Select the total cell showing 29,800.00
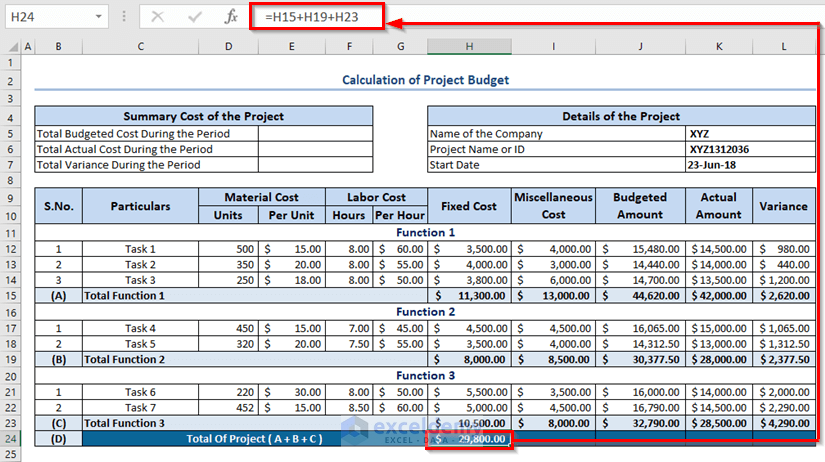This screenshot has width=825, height=462. point(469,438)
